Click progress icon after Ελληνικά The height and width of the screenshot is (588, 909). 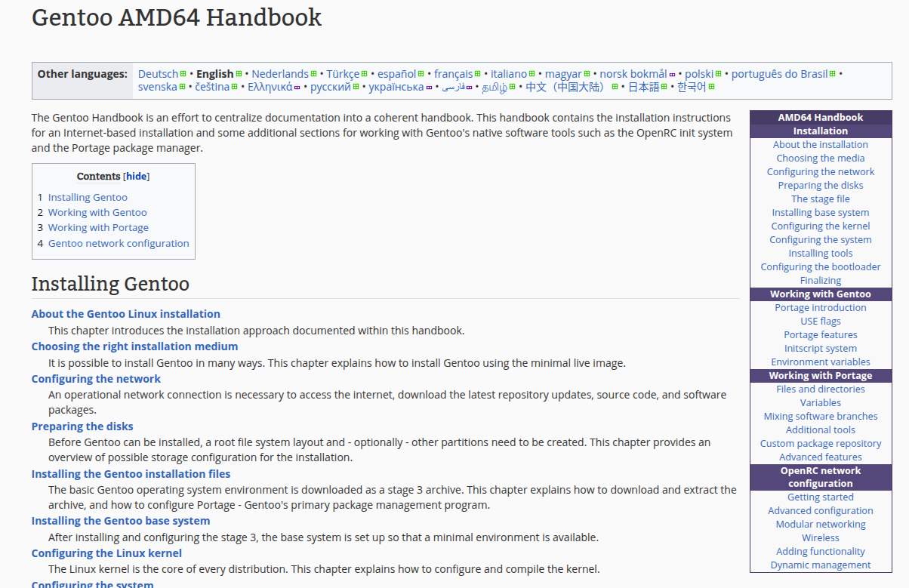point(297,87)
